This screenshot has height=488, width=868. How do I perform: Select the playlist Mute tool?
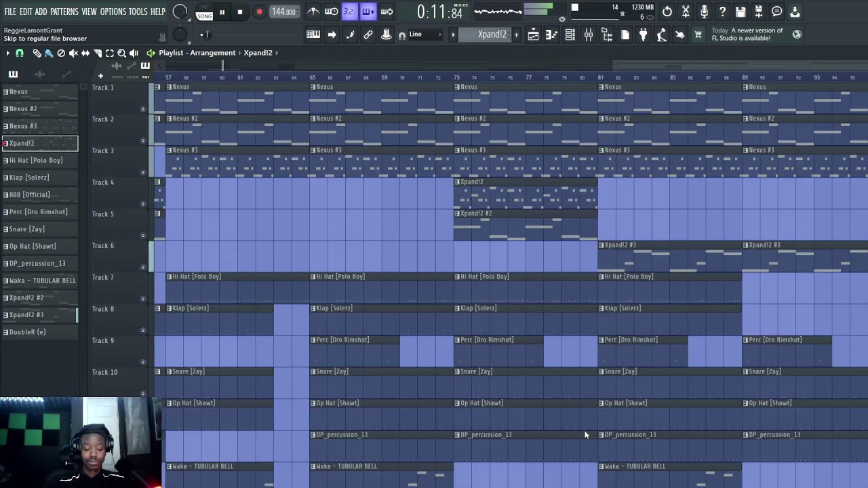(73, 53)
